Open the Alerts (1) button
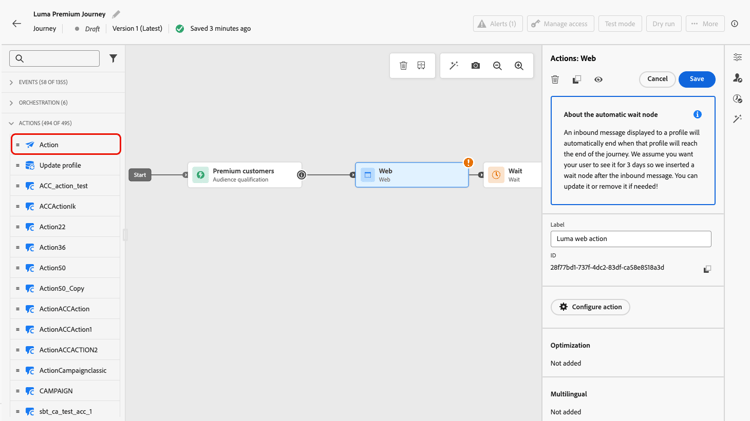The width and height of the screenshot is (750, 421). pyautogui.click(x=497, y=23)
